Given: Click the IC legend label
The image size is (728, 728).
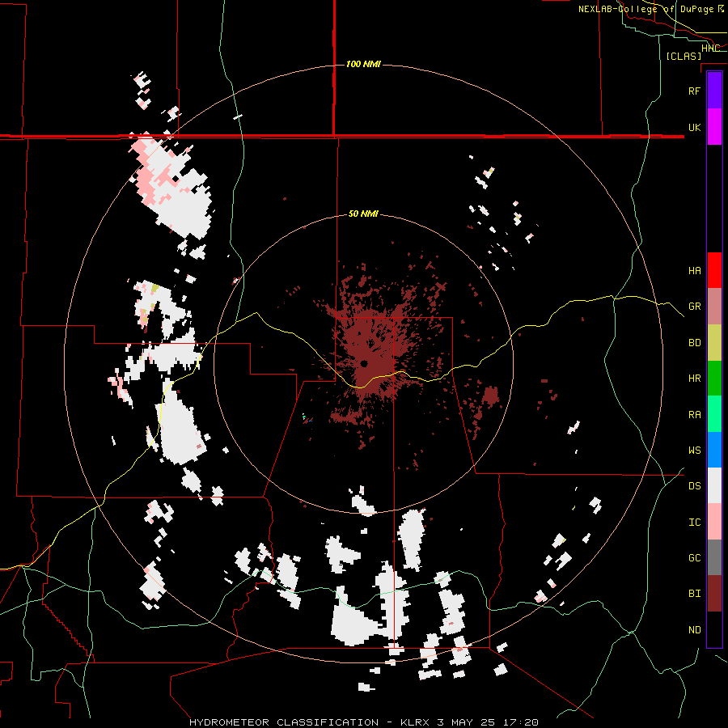Looking at the screenshot, I should point(694,523).
